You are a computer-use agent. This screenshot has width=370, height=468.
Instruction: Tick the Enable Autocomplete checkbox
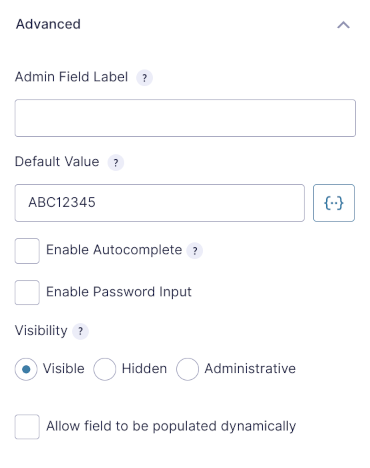click(27, 251)
